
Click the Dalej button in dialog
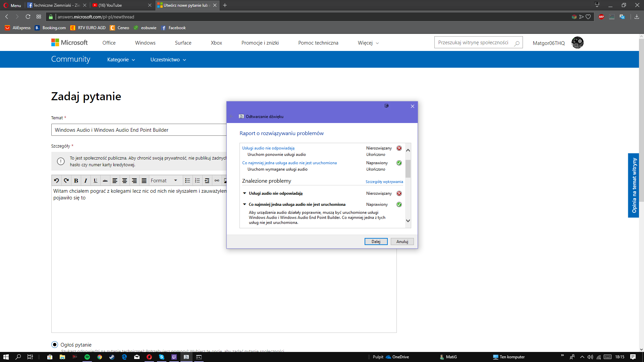(376, 241)
